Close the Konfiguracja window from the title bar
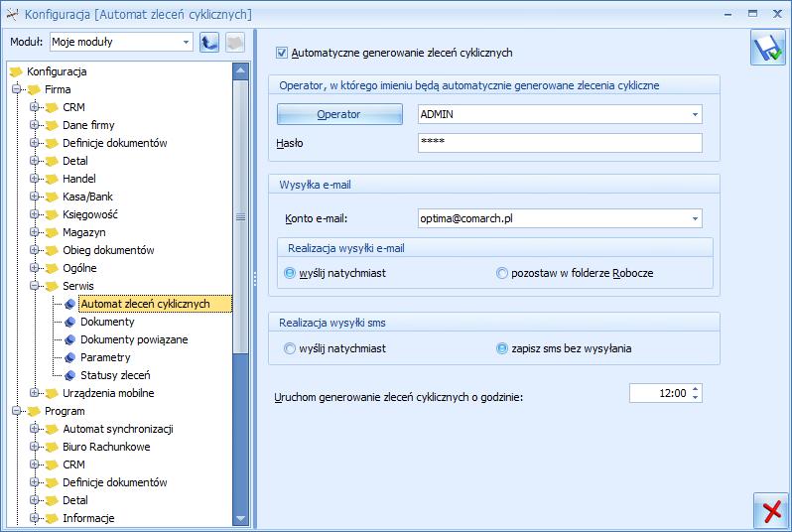 pos(777,14)
